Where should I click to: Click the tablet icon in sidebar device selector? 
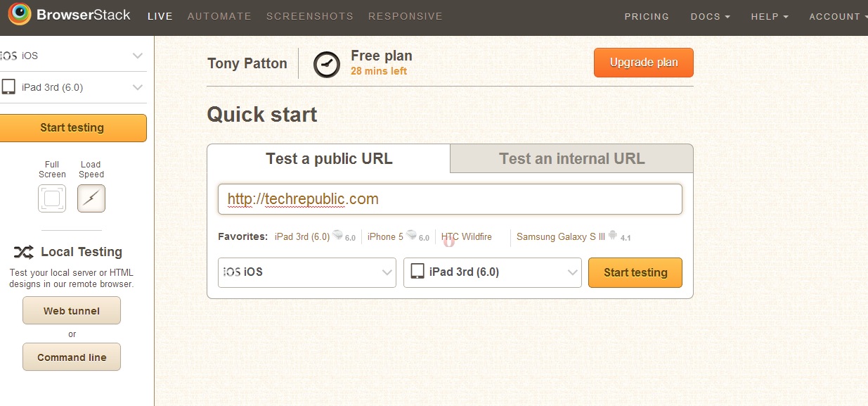[9, 87]
